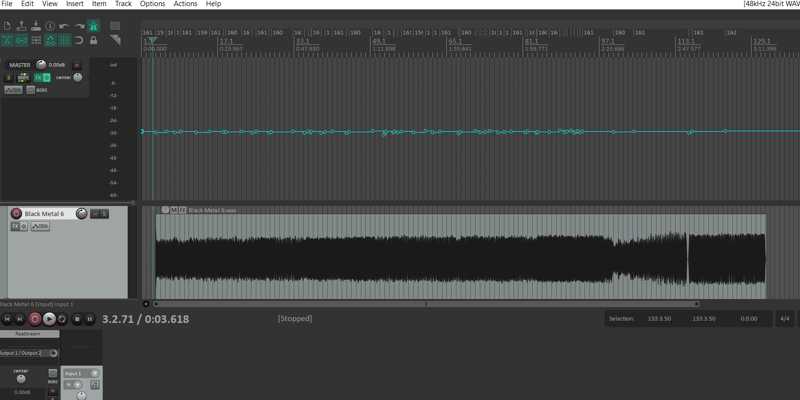Click the transport Pause button
This screenshot has height=400, width=800.
[x=89, y=319]
